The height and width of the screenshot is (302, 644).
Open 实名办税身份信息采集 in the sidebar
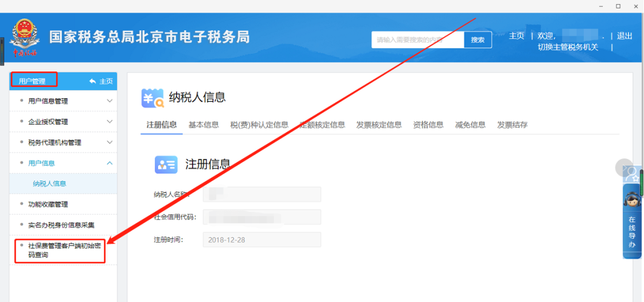pos(61,225)
